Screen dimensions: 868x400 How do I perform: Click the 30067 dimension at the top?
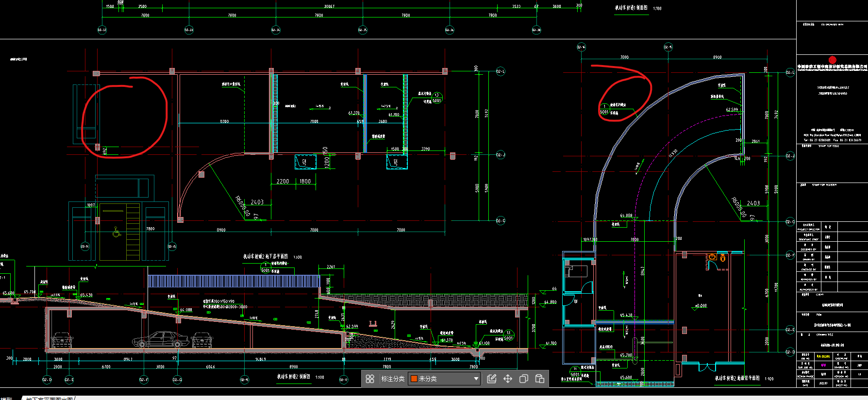[329, 6]
